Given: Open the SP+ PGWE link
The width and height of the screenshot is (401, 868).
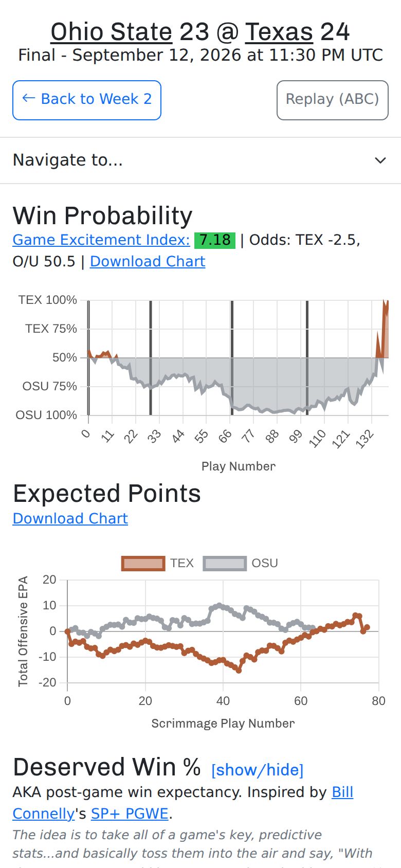Looking at the screenshot, I should (130, 813).
